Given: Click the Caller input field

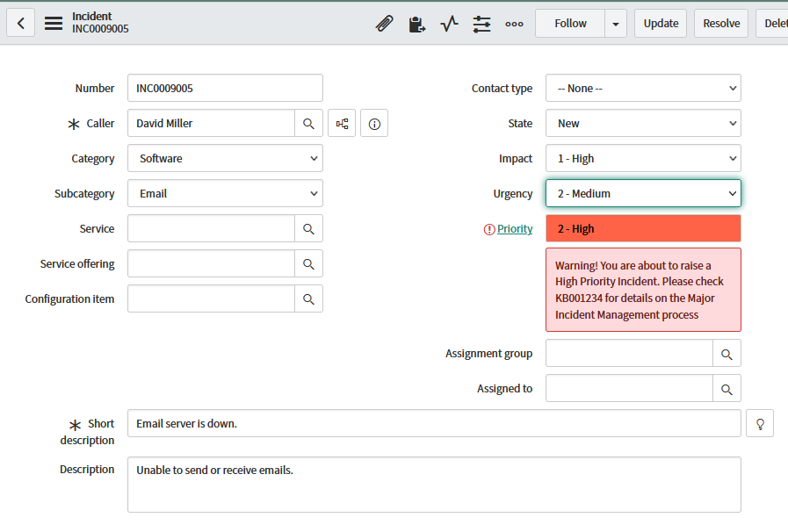Looking at the screenshot, I should [211, 123].
